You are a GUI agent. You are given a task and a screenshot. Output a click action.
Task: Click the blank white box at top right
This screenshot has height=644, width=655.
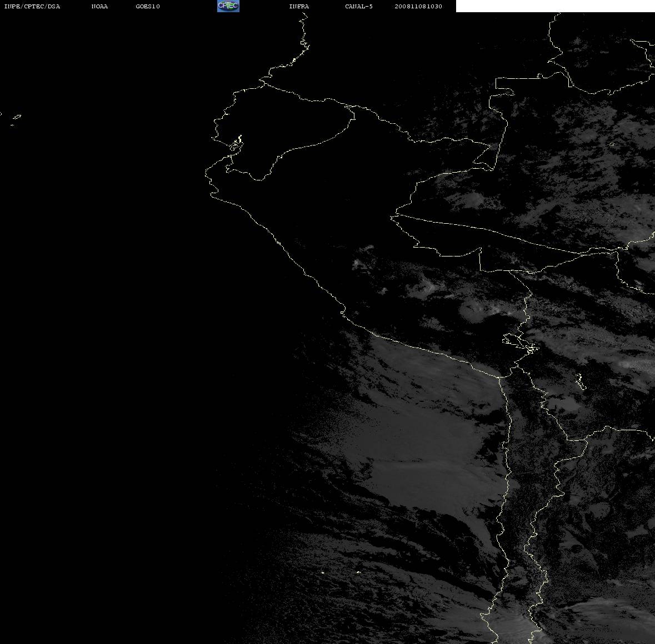point(555,6)
